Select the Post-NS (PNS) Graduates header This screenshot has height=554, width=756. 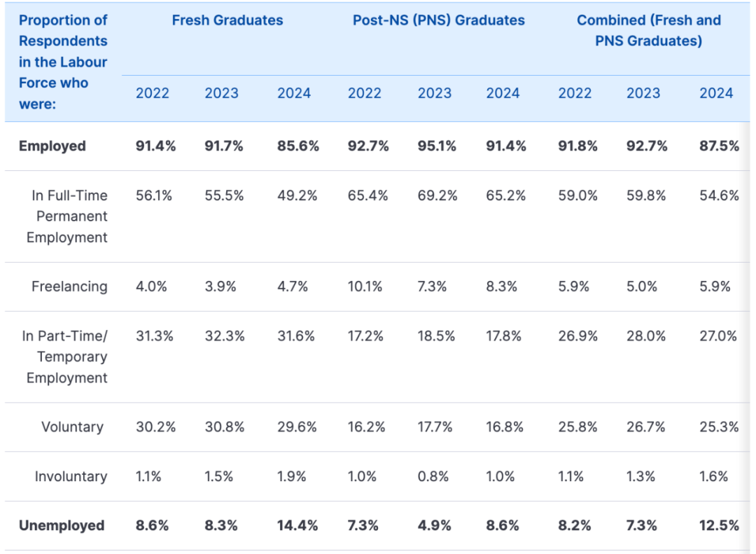click(x=438, y=20)
